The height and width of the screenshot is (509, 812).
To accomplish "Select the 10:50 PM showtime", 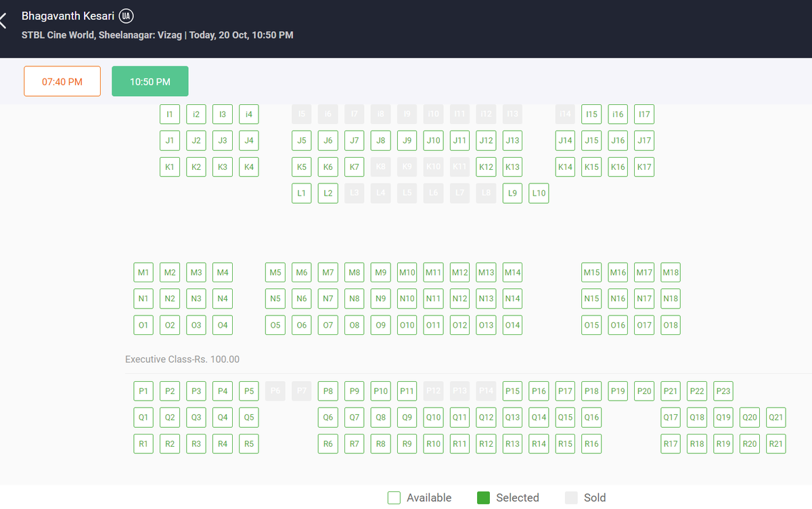I will (x=150, y=81).
